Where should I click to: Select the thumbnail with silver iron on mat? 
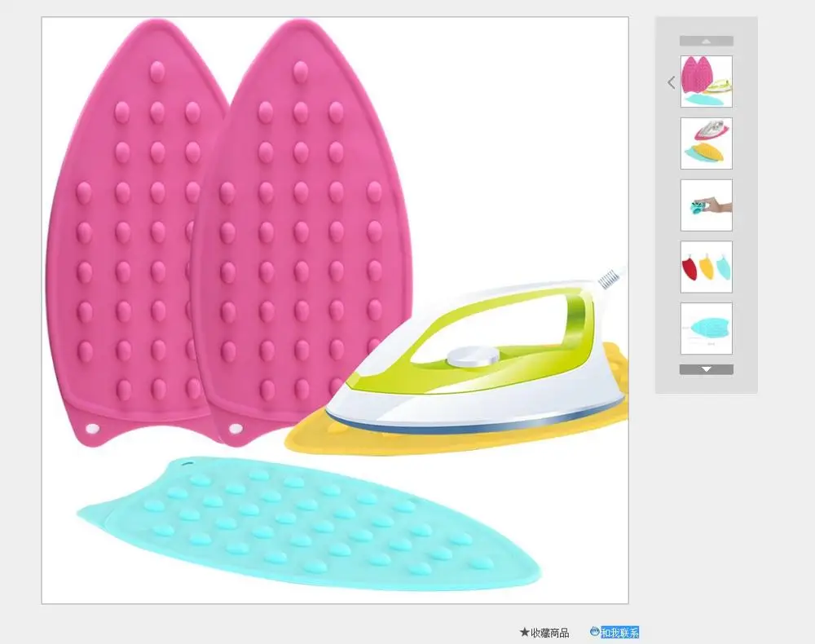(707, 143)
